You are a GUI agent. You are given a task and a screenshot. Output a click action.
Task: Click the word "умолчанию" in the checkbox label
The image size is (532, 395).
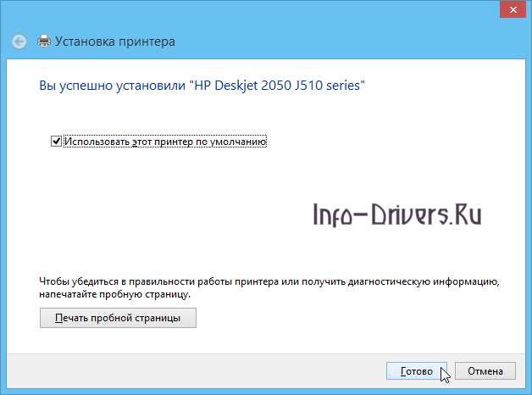pos(238,142)
